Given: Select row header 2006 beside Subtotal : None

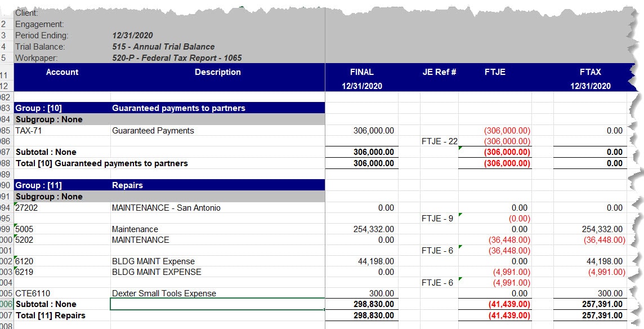Looking at the screenshot, I should click(6, 304).
